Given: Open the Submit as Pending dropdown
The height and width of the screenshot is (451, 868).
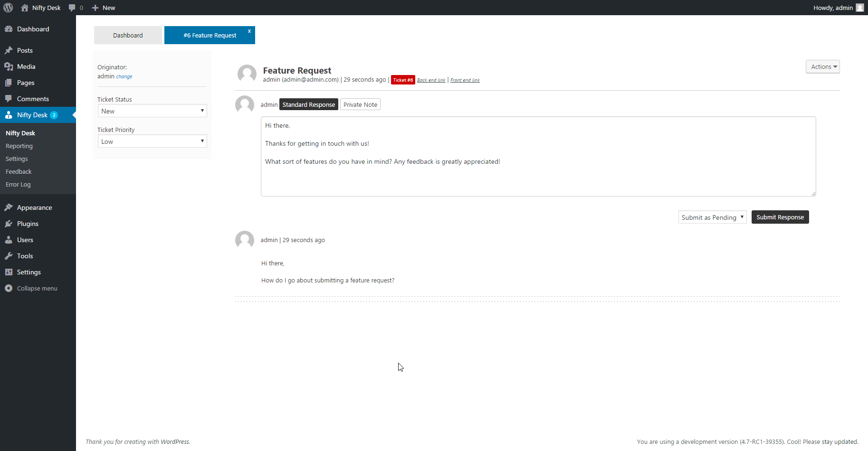Looking at the screenshot, I should (712, 217).
